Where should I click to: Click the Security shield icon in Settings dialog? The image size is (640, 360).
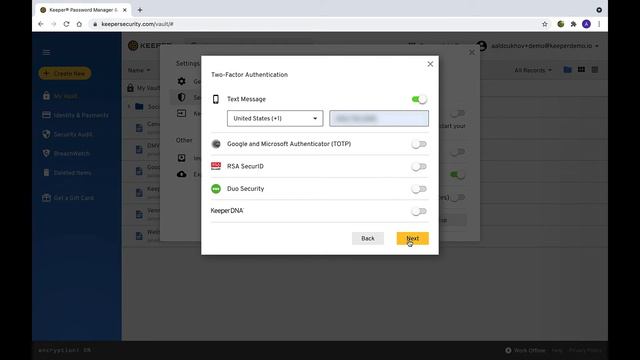[182, 97]
